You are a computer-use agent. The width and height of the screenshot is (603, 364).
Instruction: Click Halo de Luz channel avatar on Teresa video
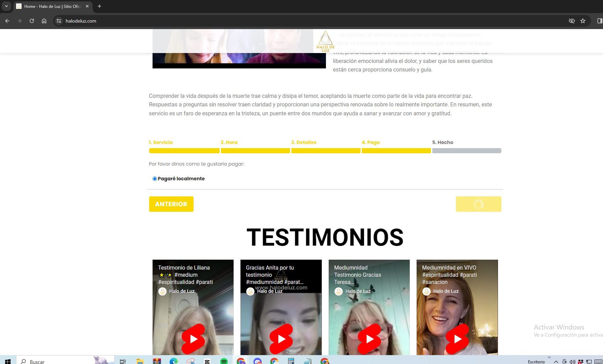pyautogui.click(x=338, y=291)
